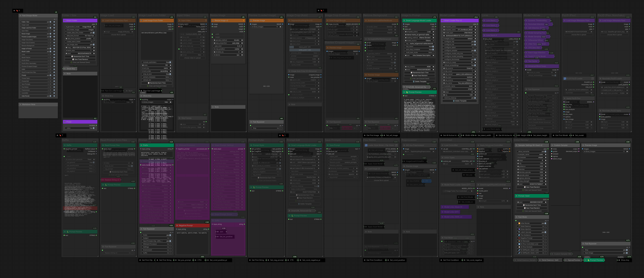The height and width of the screenshot is (278, 644).
Task: Click the collapse square on Resize Image v2 title
Action: (x=213, y=21)
